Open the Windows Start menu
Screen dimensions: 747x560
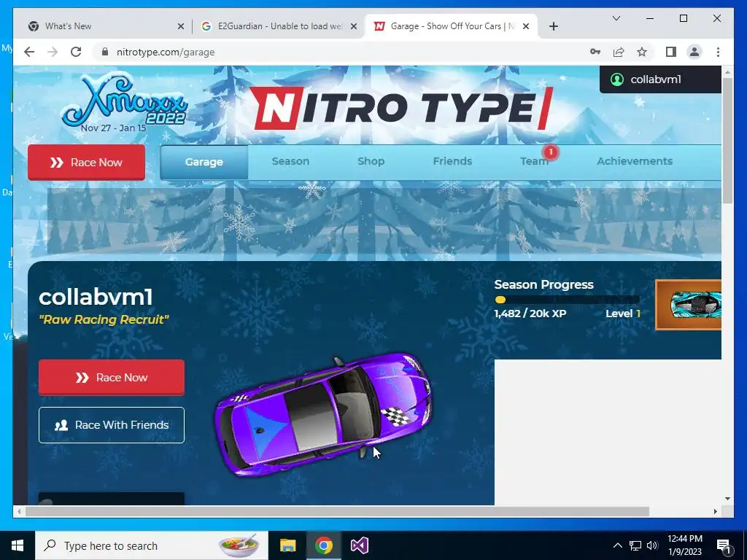pos(18,545)
